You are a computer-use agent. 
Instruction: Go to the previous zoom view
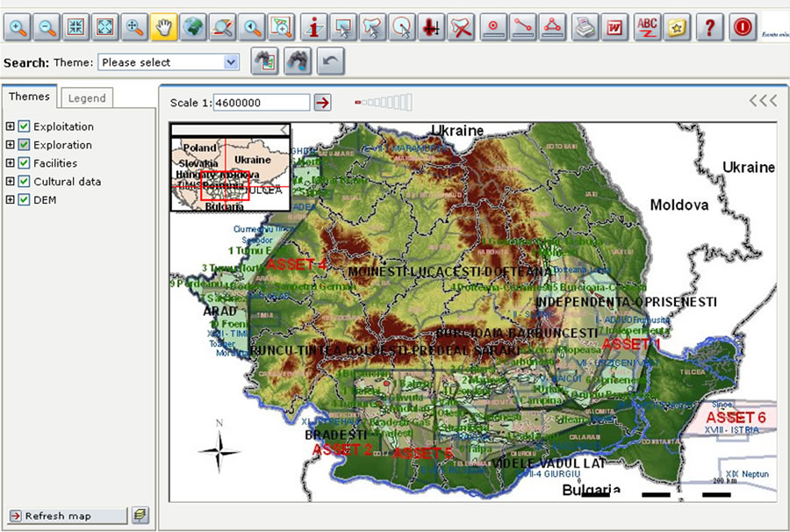[x=251, y=26]
